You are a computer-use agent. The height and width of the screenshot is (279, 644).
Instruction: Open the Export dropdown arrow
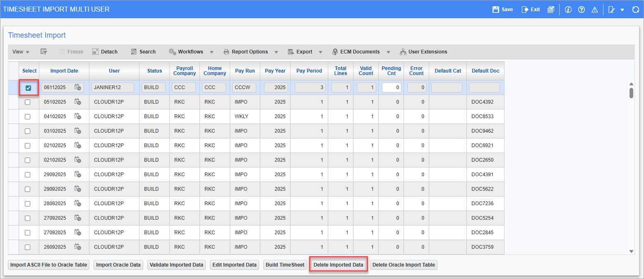pos(320,51)
